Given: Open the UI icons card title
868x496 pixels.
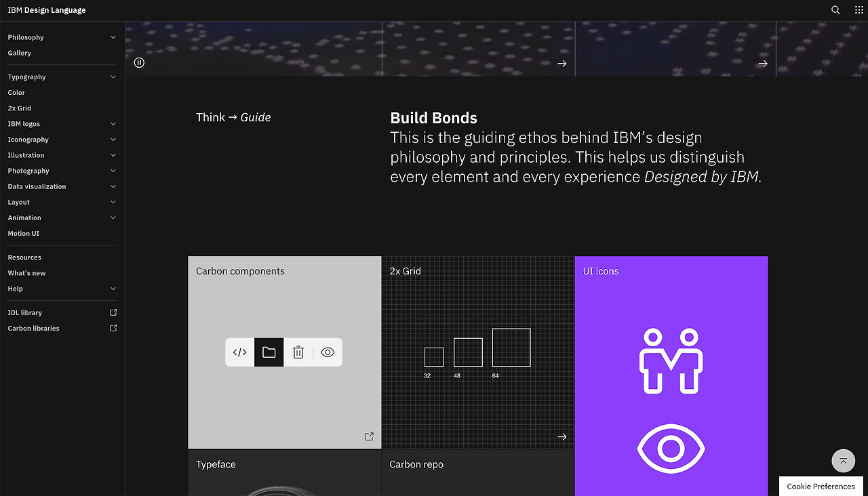Looking at the screenshot, I should (601, 271).
